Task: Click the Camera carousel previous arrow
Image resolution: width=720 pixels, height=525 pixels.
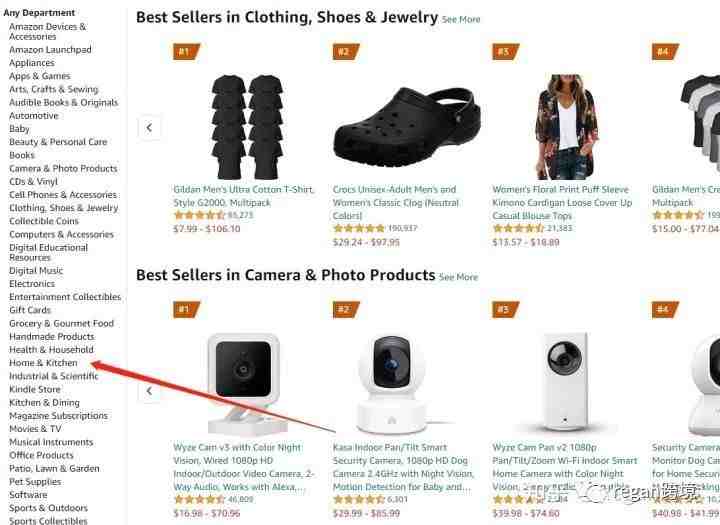Action: click(149, 391)
